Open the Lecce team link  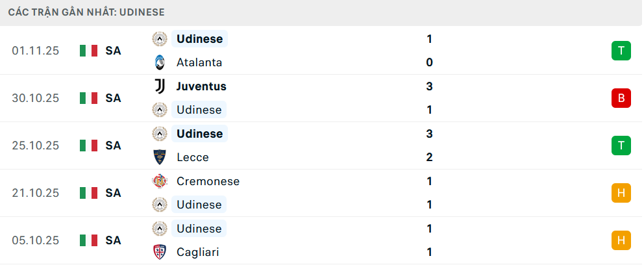point(192,157)
